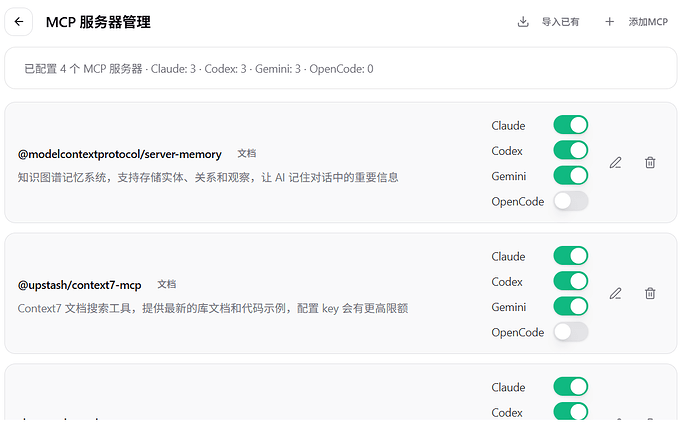Viewport: 690px width, 439px height.
Task: Go back with the left arrow button
Action: [18, 22]
